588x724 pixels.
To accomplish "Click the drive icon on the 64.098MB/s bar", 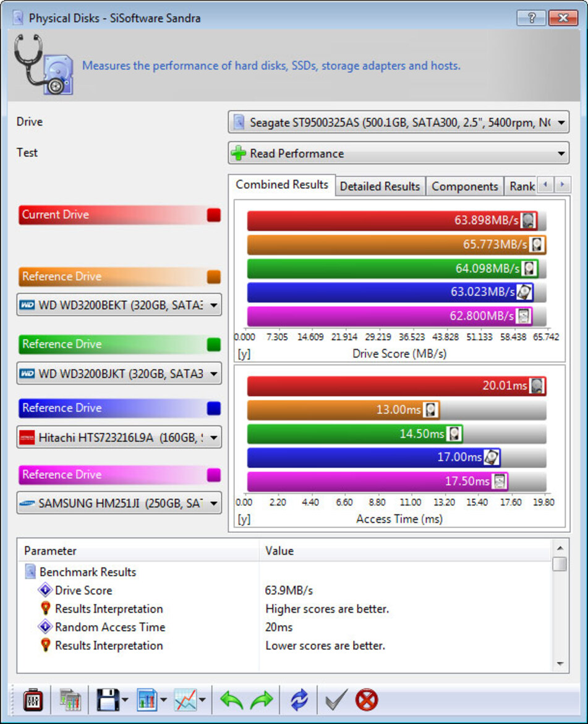I will pyautogui.click(x=529, y=269).
